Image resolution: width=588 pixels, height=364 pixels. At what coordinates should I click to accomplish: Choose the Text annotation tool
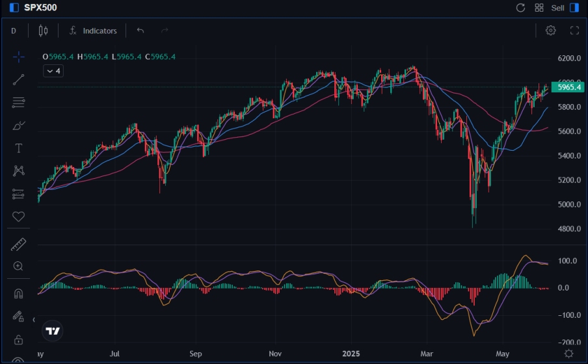click(18, 148)
